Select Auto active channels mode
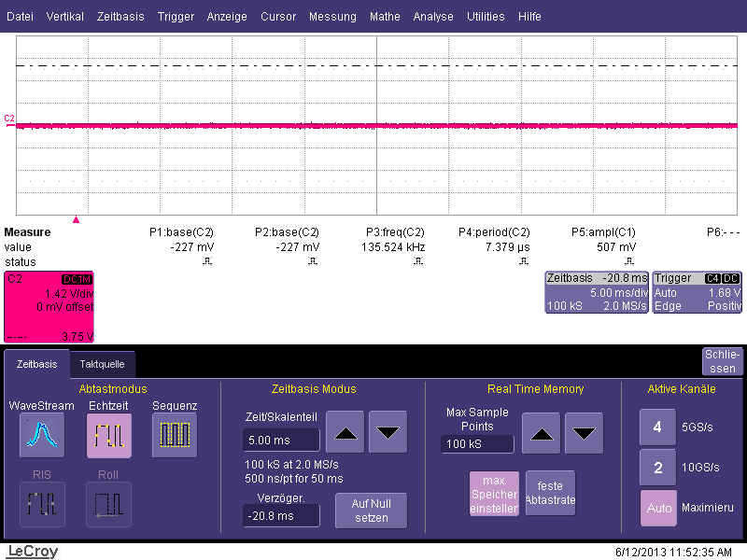The height and width of the screenshot is (560, 747). 657,509
